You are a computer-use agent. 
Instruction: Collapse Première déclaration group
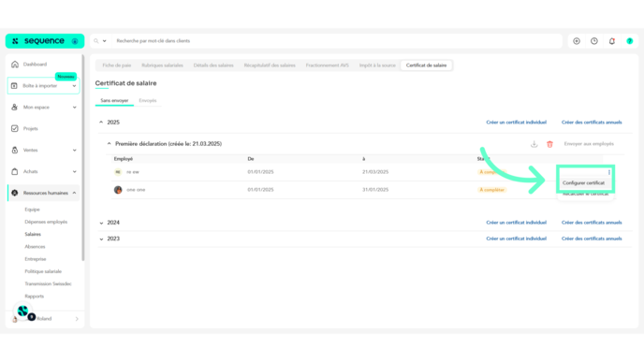click(109, 144)
